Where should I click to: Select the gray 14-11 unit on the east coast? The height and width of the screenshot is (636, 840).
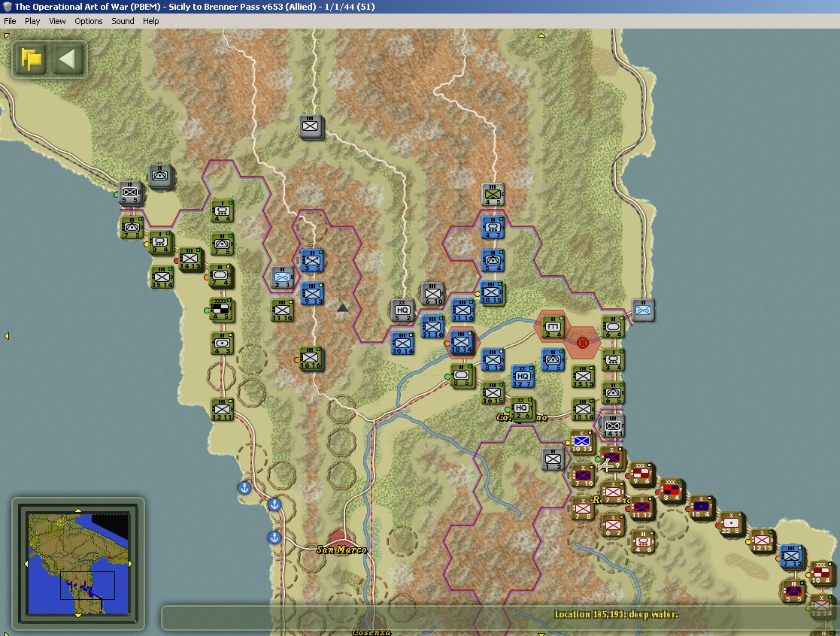613,427
